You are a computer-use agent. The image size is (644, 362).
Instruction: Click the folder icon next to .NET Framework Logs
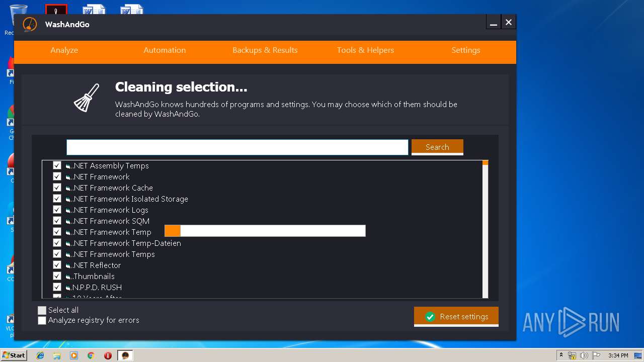(x=68, y=210)
